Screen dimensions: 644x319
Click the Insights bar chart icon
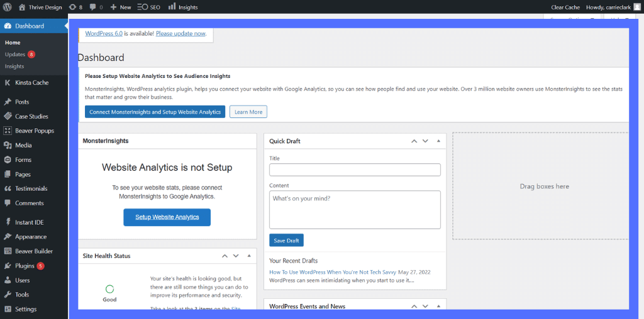tap(172, 6)
